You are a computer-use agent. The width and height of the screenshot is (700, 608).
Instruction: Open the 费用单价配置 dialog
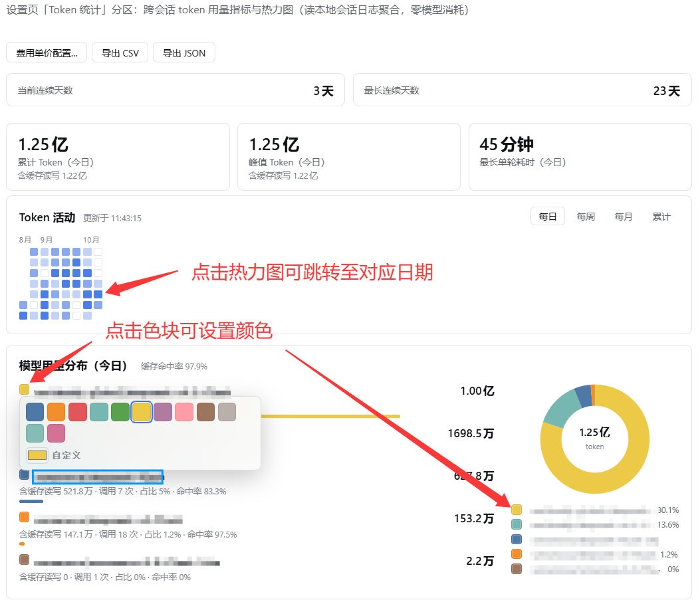point(47,52)
